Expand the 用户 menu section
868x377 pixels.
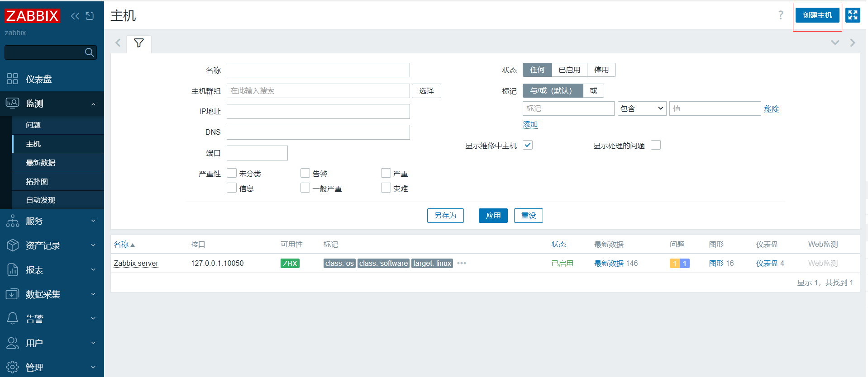[93, 343]
